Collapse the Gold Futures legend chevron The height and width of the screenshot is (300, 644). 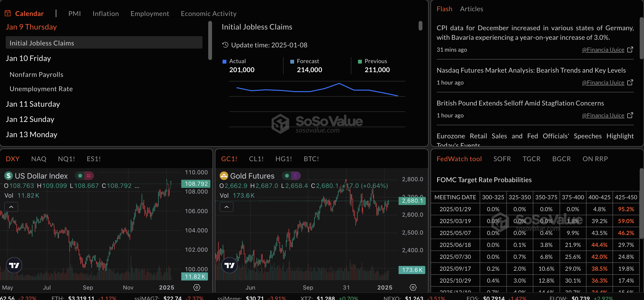click(227, 207)
